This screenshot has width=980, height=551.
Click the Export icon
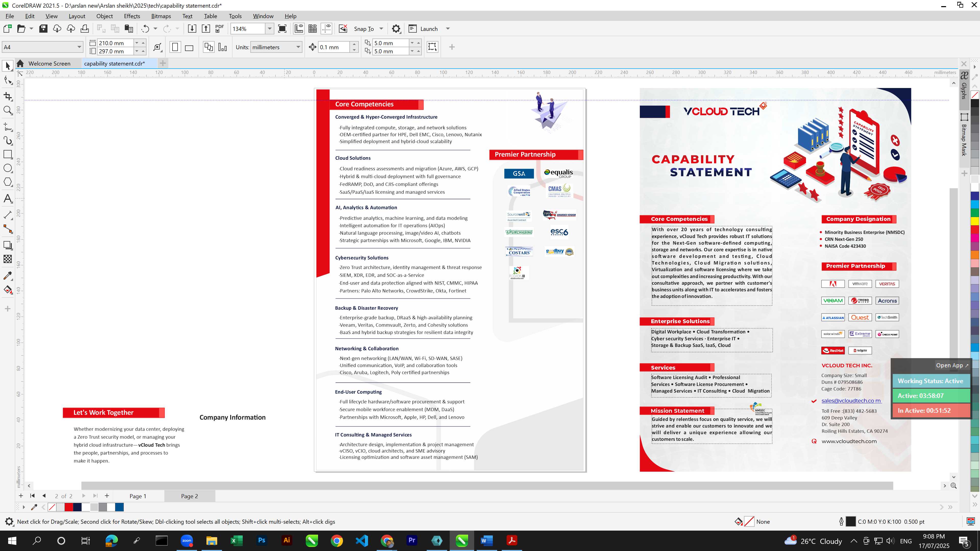pyautogui.click(x=206, y=29)
